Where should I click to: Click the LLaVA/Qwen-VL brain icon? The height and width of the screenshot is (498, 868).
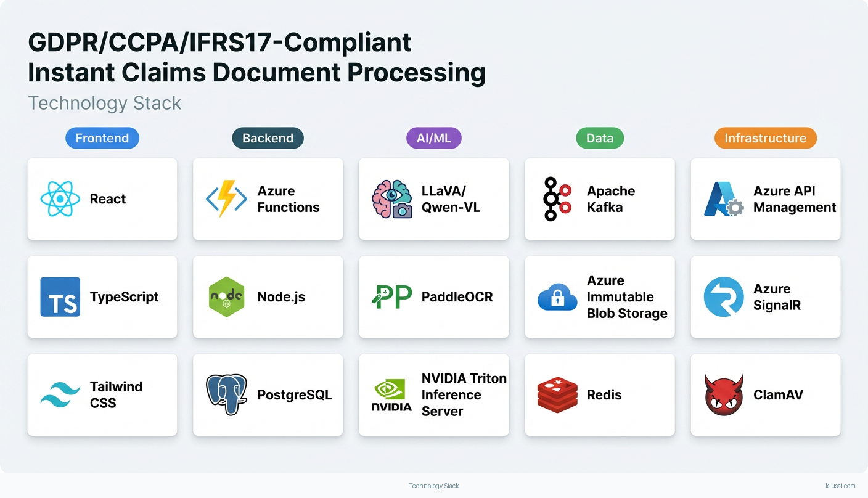pos(392,198)
